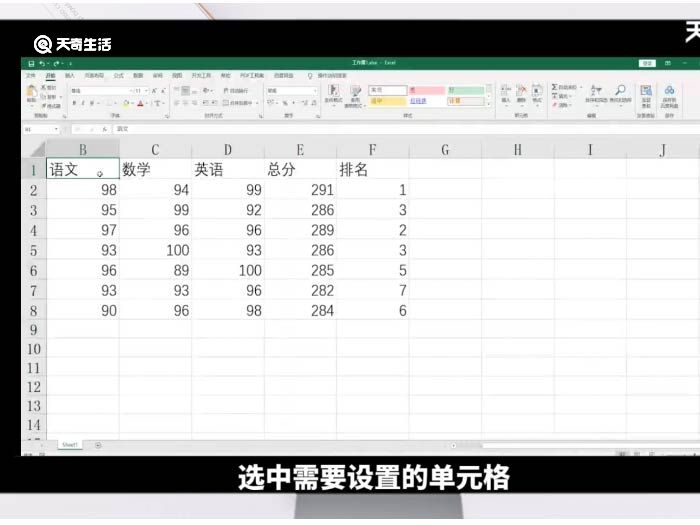Open the 文件 File tab
Screen dimensions: 700x525
point(30,75)
